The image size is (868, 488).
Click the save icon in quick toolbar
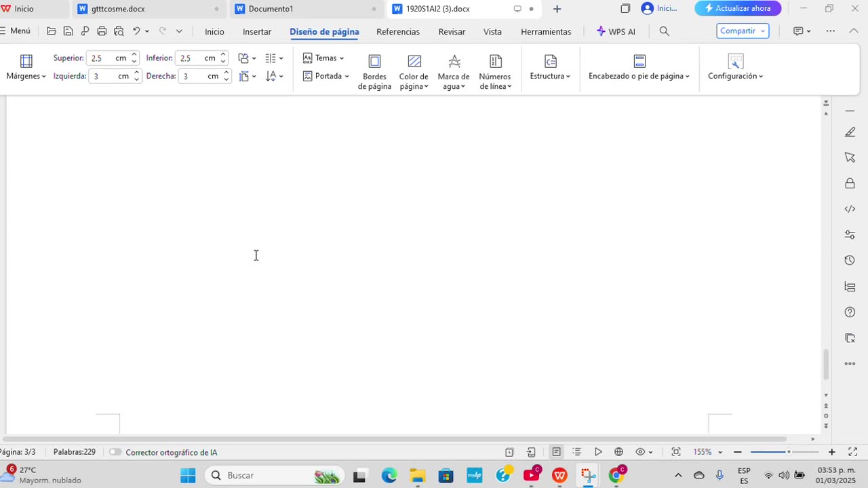(68, 31)
